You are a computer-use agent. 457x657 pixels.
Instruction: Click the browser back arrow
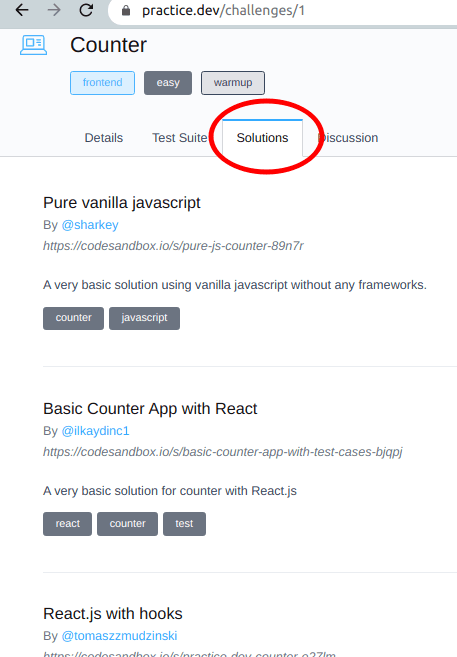click(22, 10)
